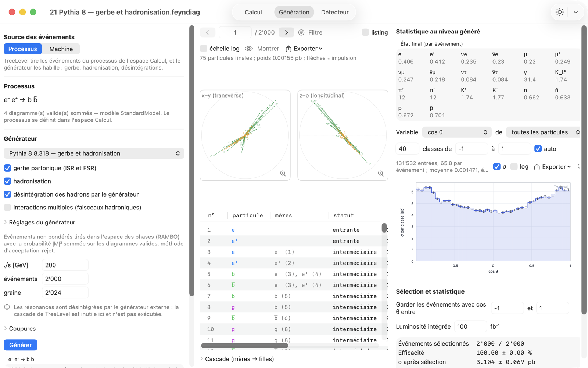588x368 pixels.
Task: Click the event number field showing 1
Action: [235, 32]
